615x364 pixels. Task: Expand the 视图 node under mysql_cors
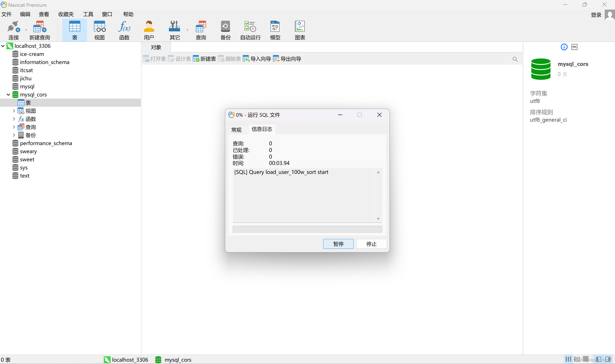pos(14,111)
